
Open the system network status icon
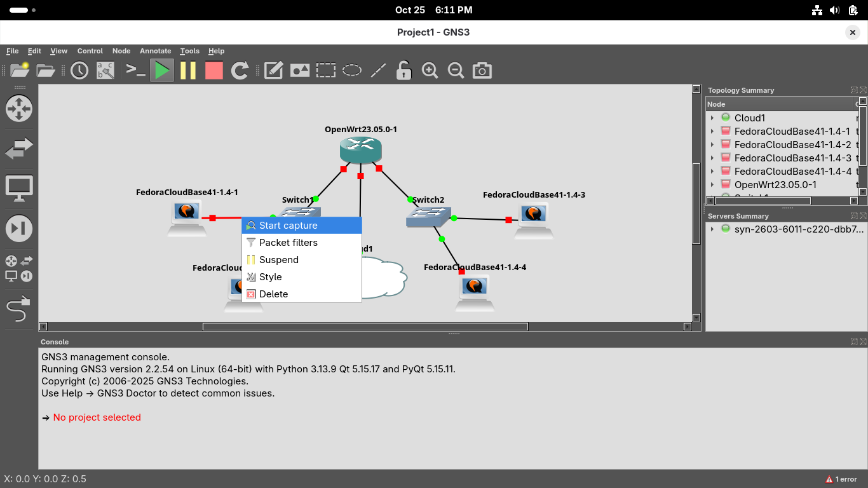817,10
